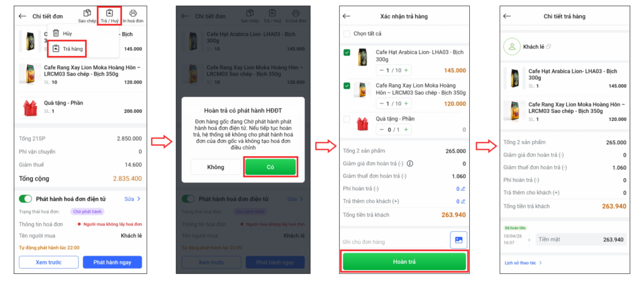Open Trả / Huỷ menu in first screen
Screen dimensions: 644x284
point(109,16)
